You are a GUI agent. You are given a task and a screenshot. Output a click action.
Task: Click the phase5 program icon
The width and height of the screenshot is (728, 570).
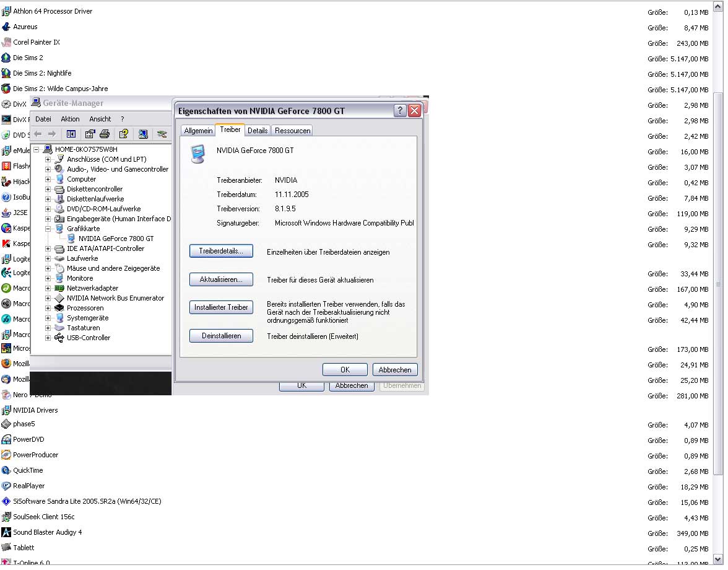[6, 424]
